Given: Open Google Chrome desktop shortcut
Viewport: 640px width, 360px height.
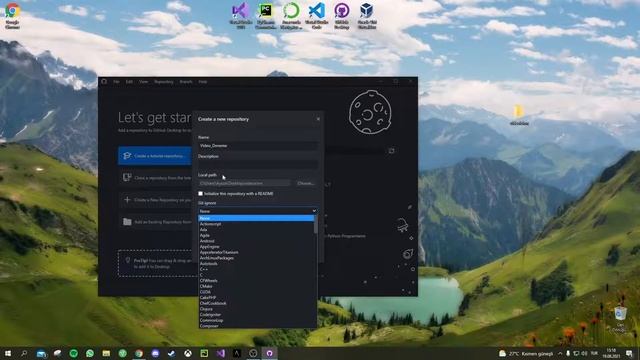Looking at the screenshot, I should [12, 16].
